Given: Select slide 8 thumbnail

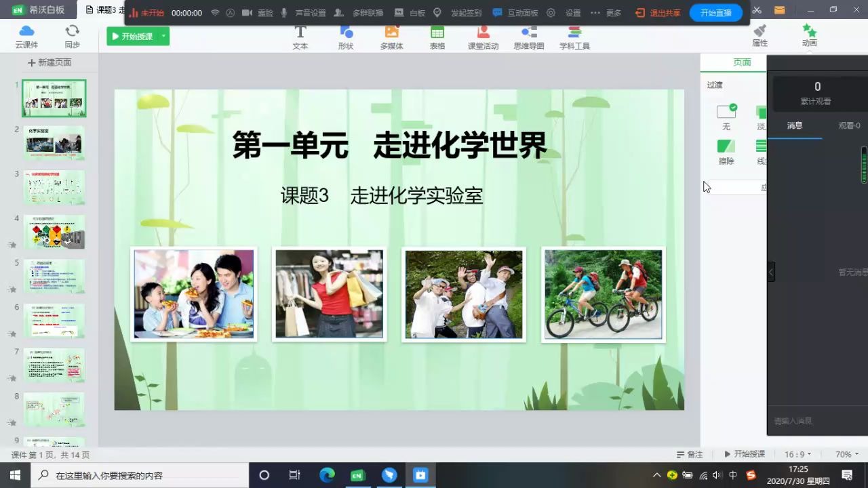Looking at the screenshot, I should 54,409.
